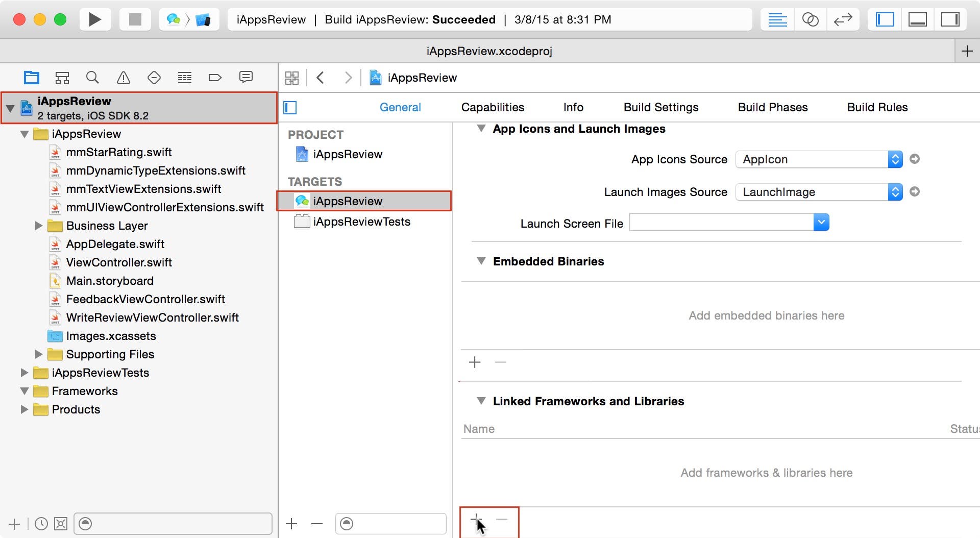Toggle the Navigator pane visibility
The width and height of the screenshot is (980, 538).
pos(885,19)
